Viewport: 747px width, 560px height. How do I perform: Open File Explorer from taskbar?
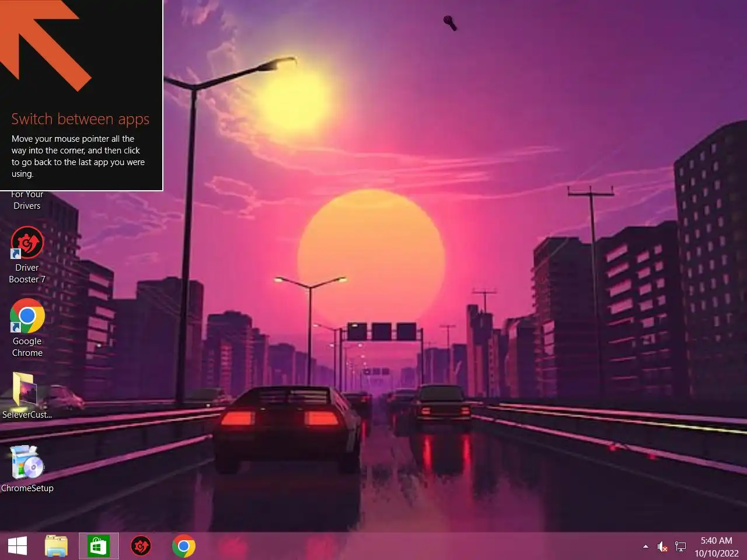[57, 546]
